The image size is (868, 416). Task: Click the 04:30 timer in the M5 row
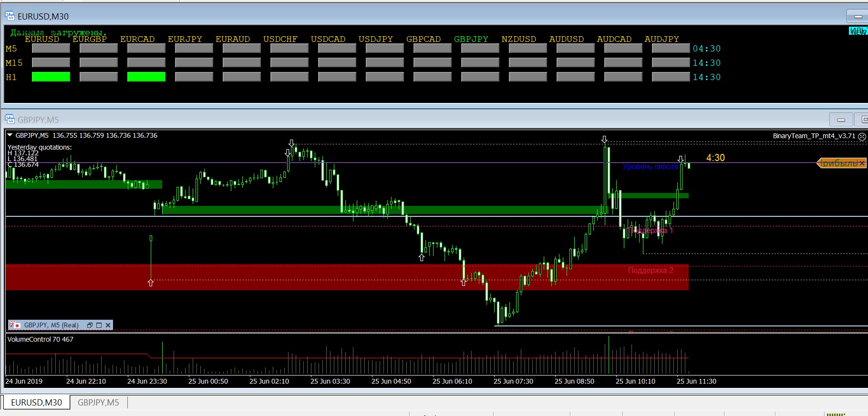[707, 49]
